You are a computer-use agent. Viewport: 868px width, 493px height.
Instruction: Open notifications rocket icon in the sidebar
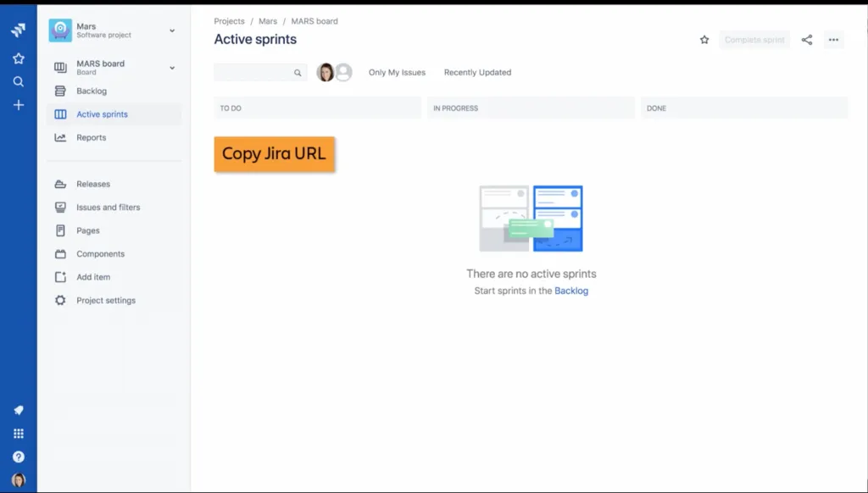click(x=19, y=410)
